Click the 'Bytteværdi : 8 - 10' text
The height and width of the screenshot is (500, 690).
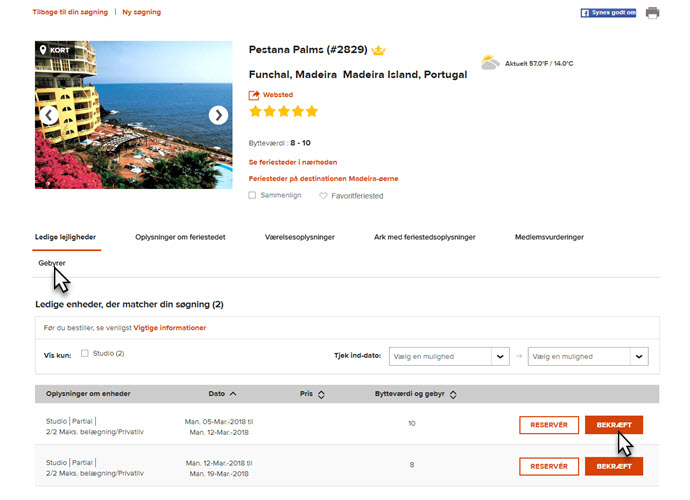[279, 143]
